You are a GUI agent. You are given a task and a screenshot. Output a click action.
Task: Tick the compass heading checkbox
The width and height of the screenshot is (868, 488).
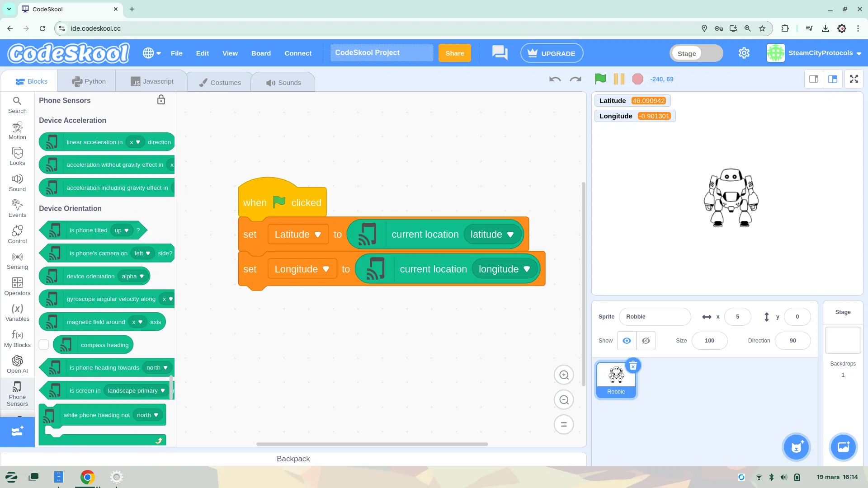click(44, 345)
